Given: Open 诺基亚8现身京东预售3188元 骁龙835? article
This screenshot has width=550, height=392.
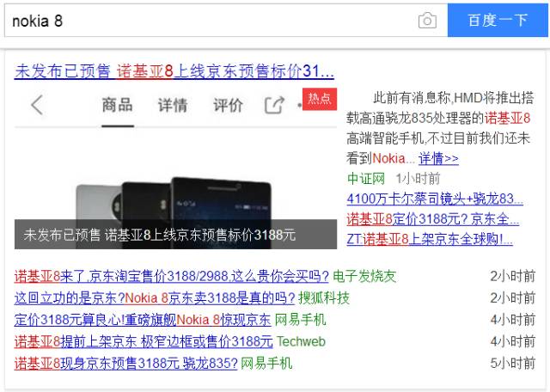Looking at the screenshot, I should (126, 364).
